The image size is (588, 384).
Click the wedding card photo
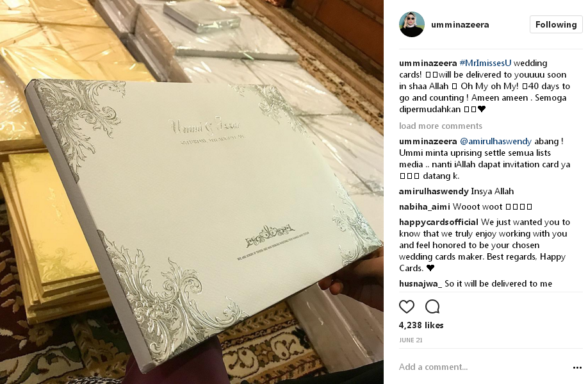click(192, 192)
